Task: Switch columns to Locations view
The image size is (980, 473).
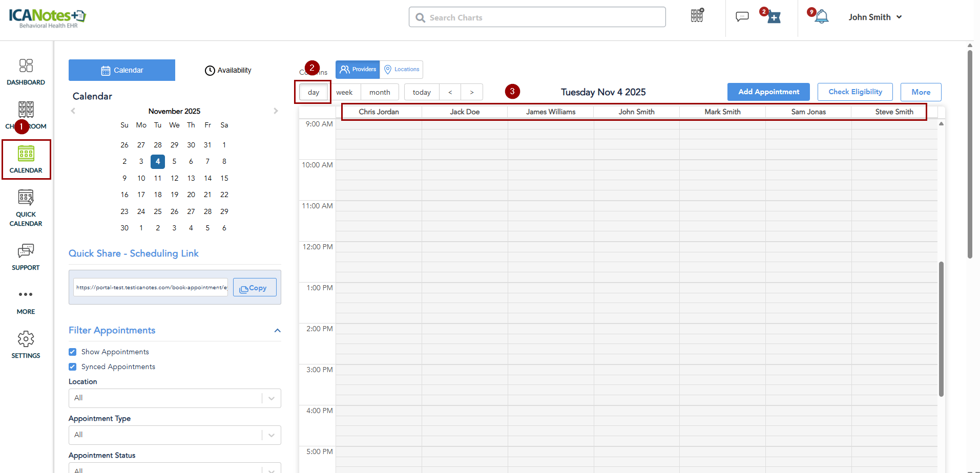Action: click(402, 70)
